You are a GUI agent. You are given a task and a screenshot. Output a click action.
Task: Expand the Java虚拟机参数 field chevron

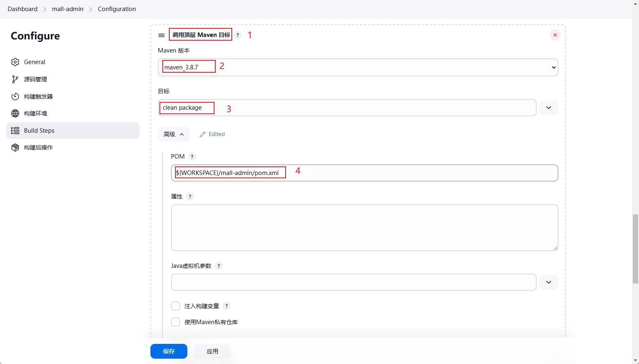548,282
